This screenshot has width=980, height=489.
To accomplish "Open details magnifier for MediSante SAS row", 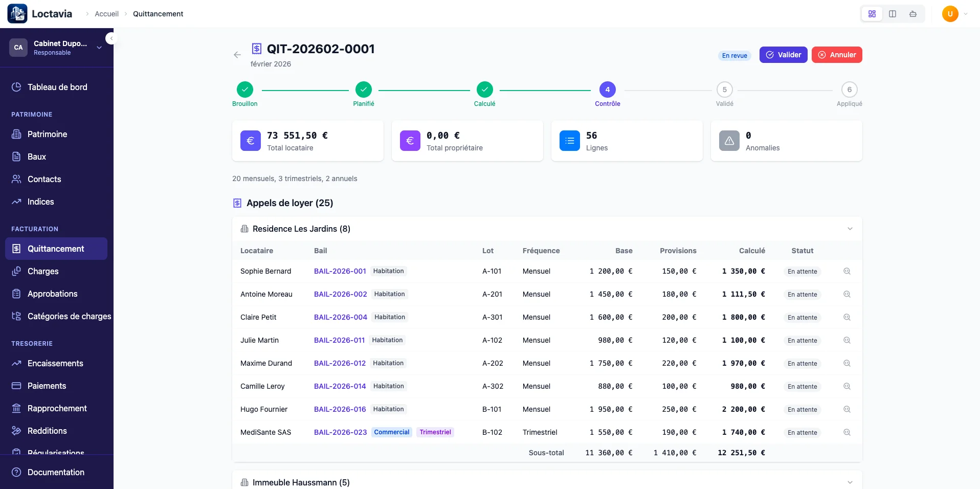I will pyautogui.click(x=847, y=433).
